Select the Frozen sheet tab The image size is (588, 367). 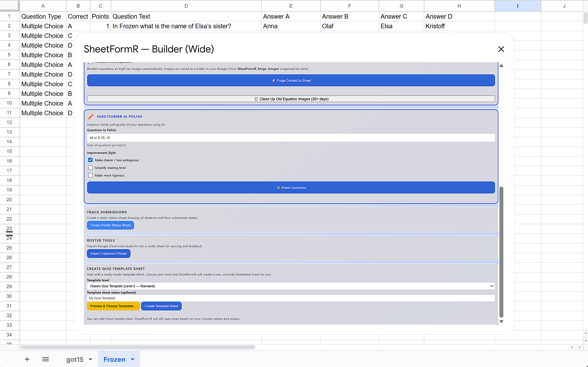pos(114,359)
